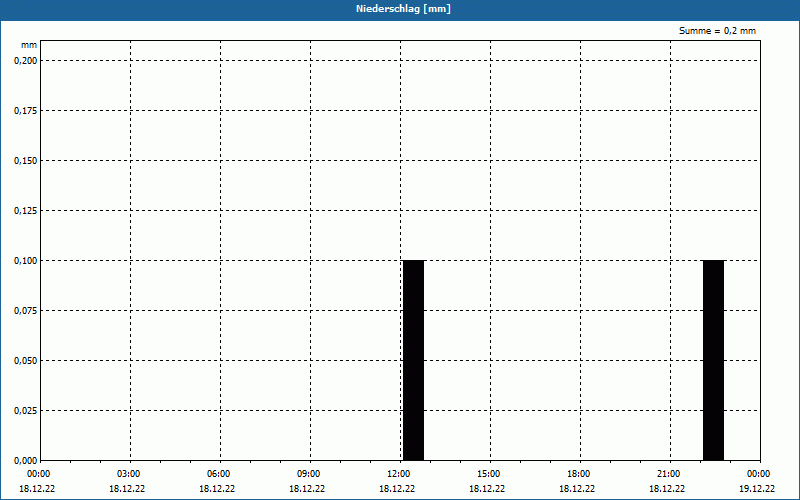
Task: Click the Niederschlag [mm] chart title
Action: 403,9
